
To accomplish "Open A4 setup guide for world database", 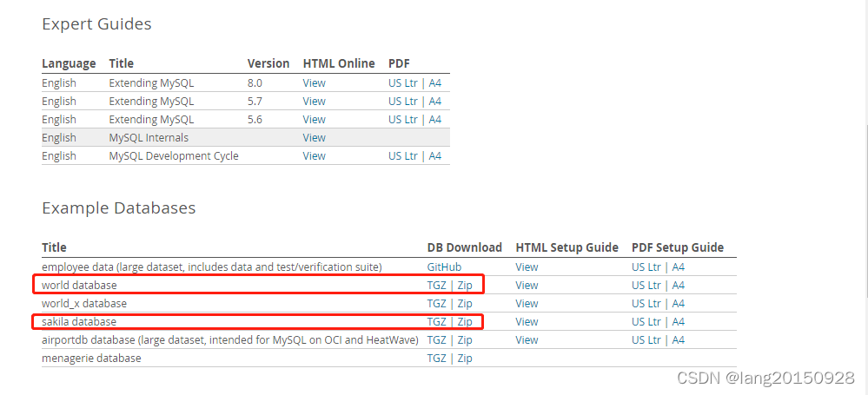I will pos(678,286).
